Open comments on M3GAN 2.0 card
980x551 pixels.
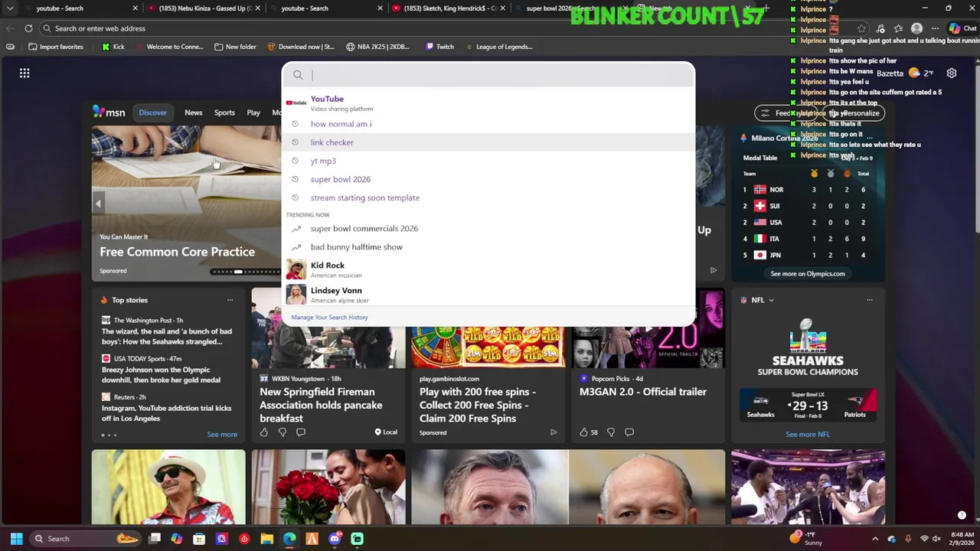(629, 432)
